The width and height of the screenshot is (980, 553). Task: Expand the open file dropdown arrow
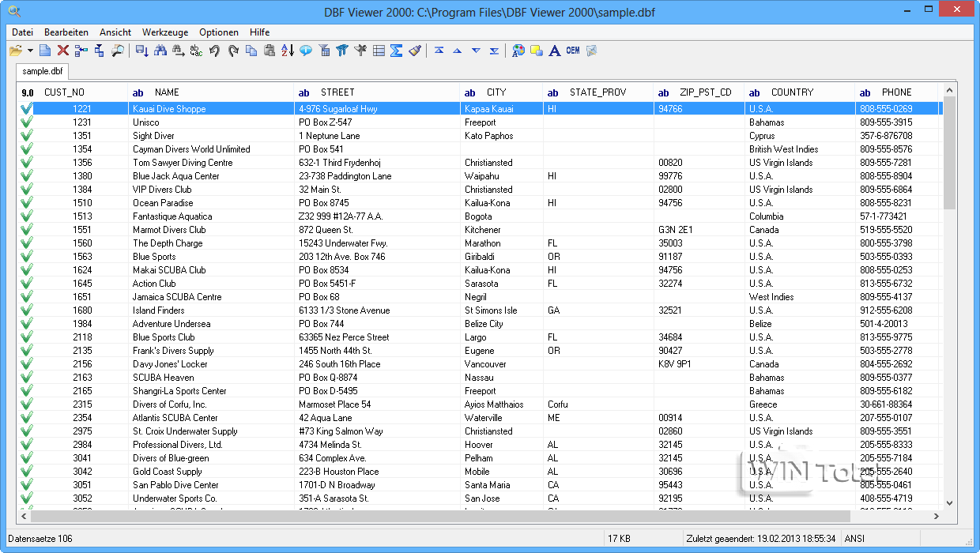(30, 51)
